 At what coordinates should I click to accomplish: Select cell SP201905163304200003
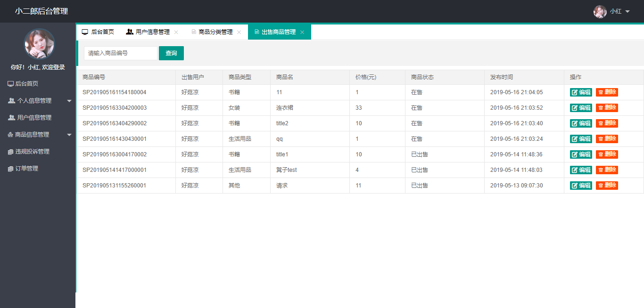126,108
